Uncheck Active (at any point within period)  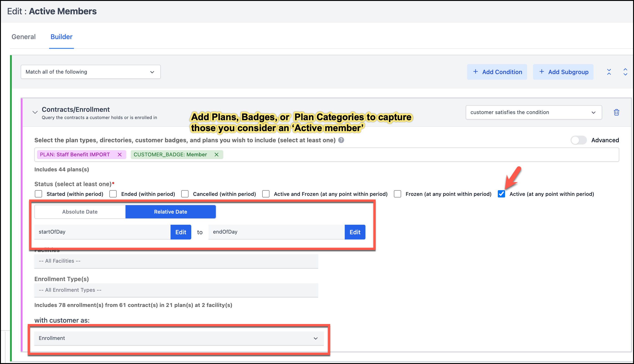click(x=501, y=194)
